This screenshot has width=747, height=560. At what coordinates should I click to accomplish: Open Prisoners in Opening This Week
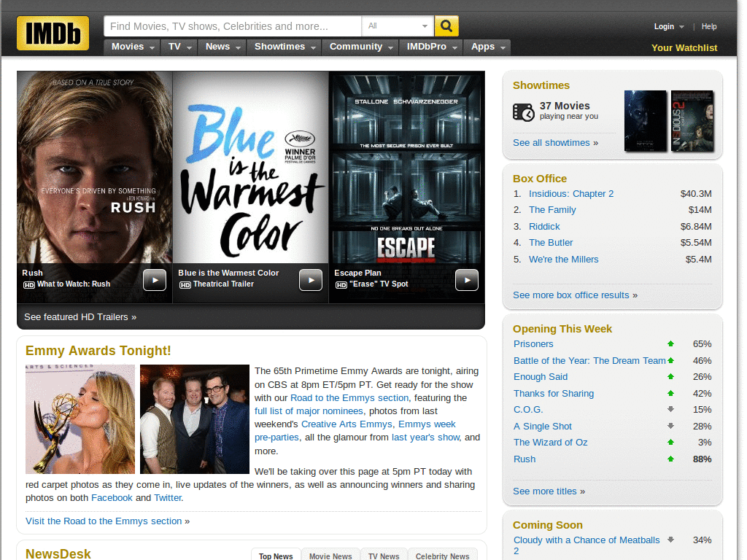click(533, 344)
